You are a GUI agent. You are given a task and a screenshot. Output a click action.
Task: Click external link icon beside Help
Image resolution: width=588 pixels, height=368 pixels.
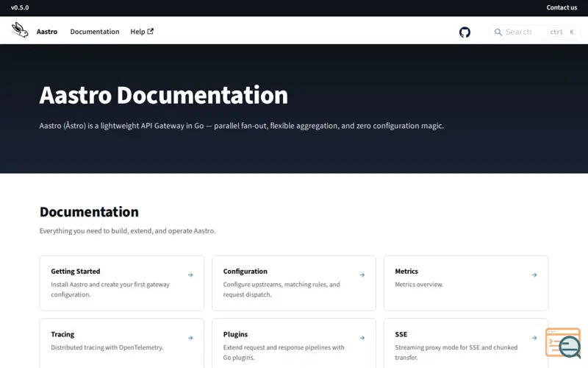click(151, 31)
